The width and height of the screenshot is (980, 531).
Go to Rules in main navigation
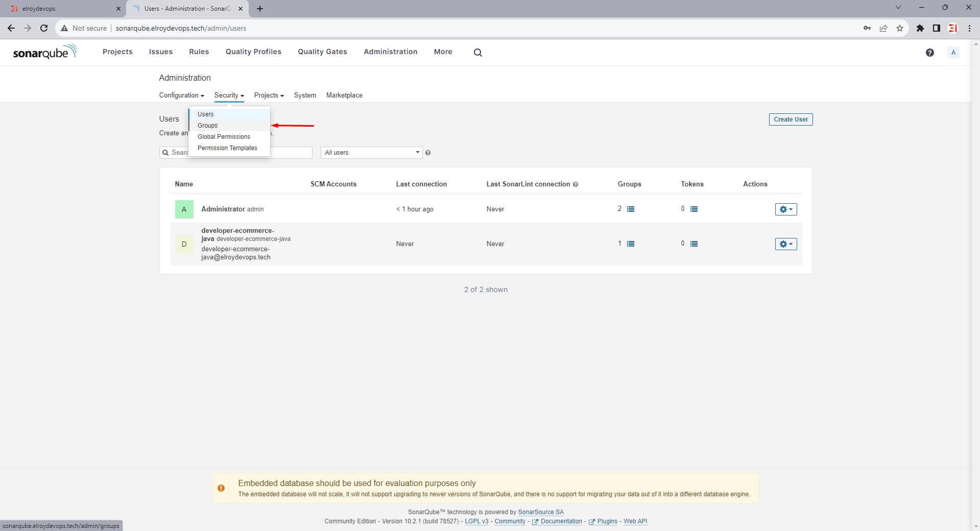[199, 52]
